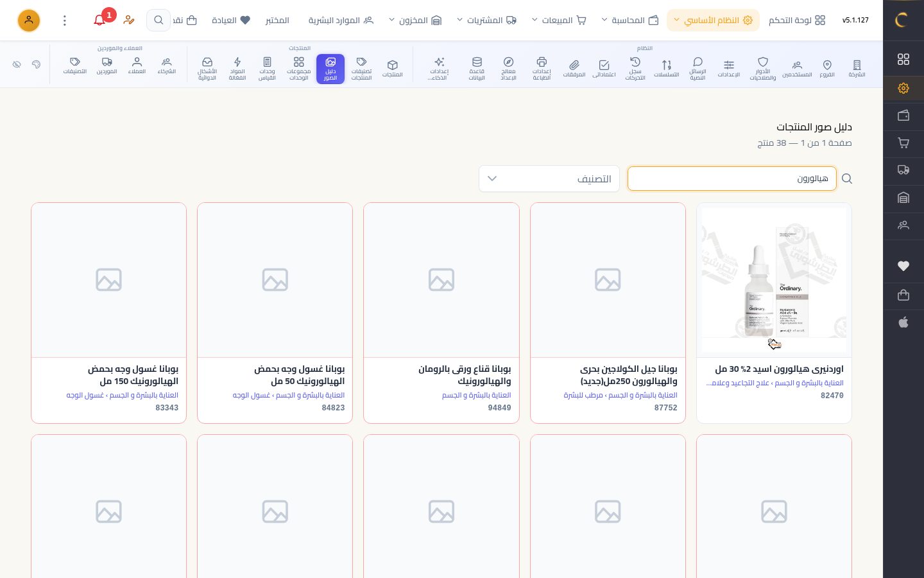This screenshot has width=924, height=578.
Task: Open the right sidebar wallet icon
Action: 903,116
